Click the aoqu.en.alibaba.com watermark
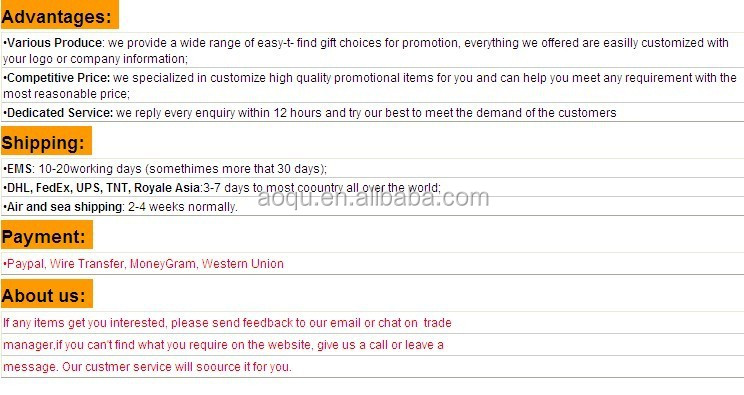Image resolution: width=744 pixels, height=395 pixels. [373, 198]
